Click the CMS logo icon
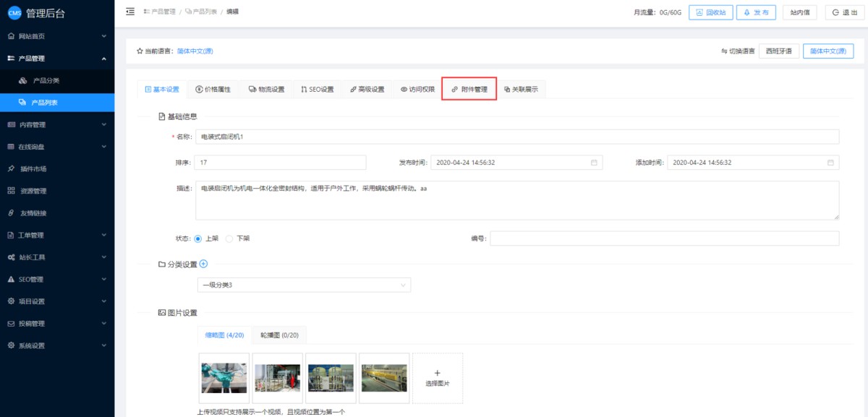The image size is (868, 417). 14,12
